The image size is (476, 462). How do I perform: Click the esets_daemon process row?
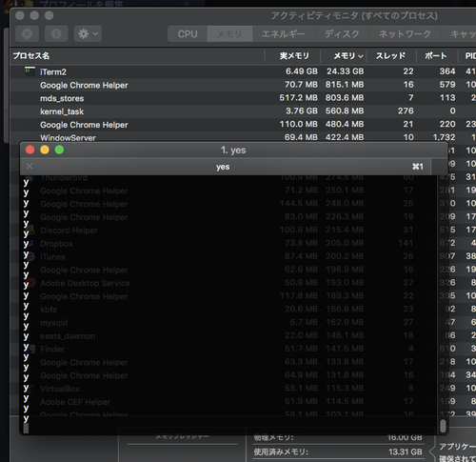pyautogui.click(x=243, y=336)
